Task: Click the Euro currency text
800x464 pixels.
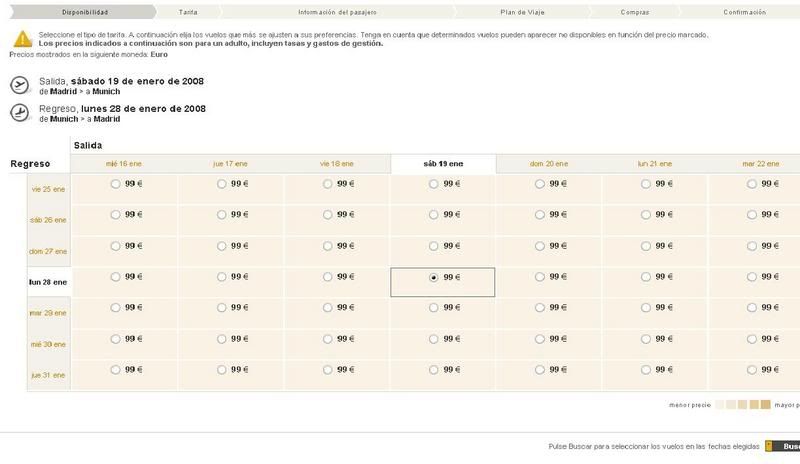Action: [x=159, y=54]
